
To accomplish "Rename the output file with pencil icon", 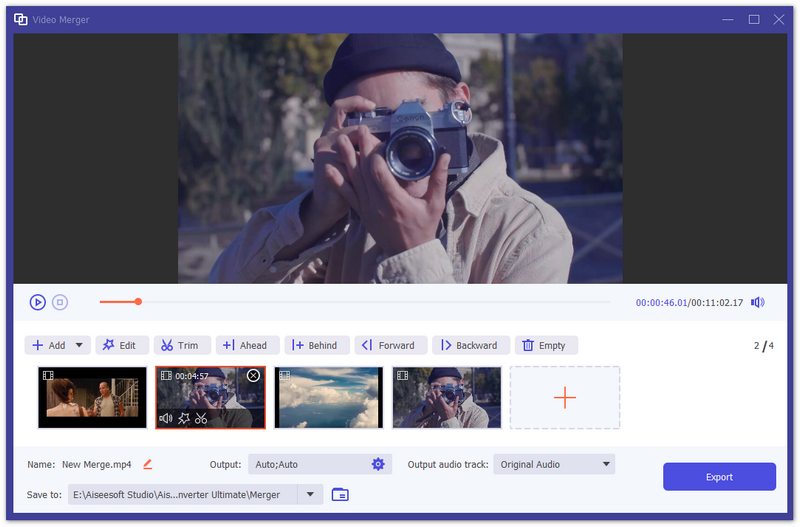I will click(148, 464).
